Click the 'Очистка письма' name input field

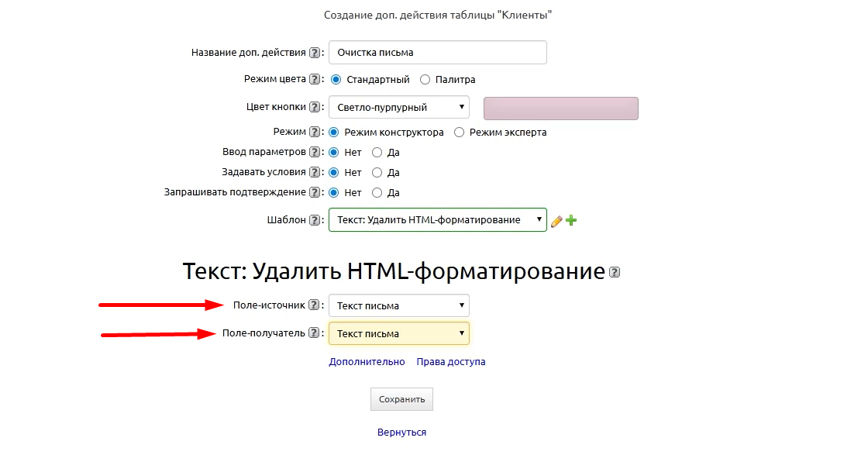pos(437,52)
